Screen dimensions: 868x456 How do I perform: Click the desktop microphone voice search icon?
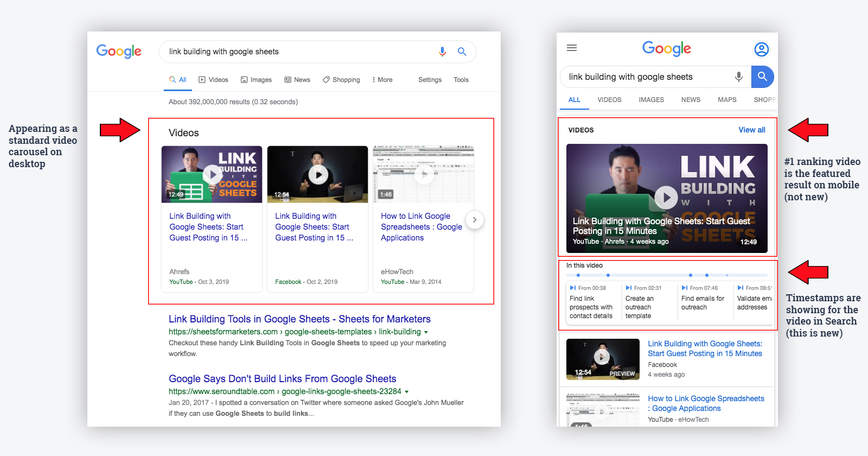coord(442,52)
